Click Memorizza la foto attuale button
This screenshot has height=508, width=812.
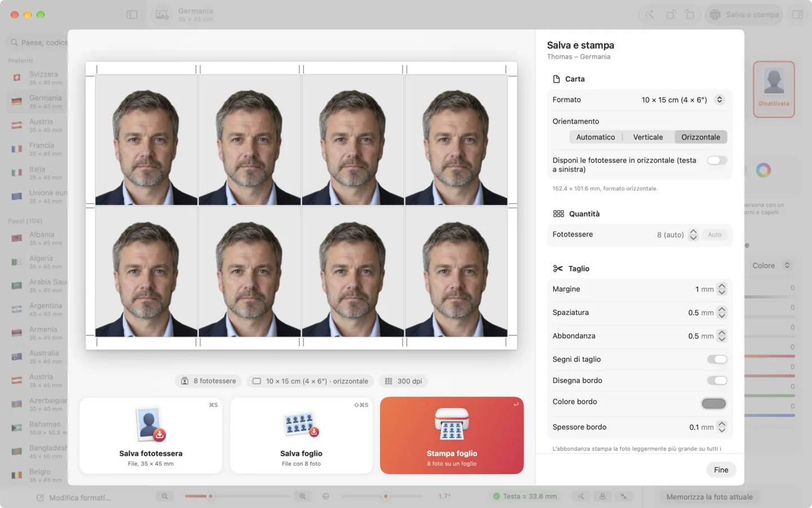[709, 497]
